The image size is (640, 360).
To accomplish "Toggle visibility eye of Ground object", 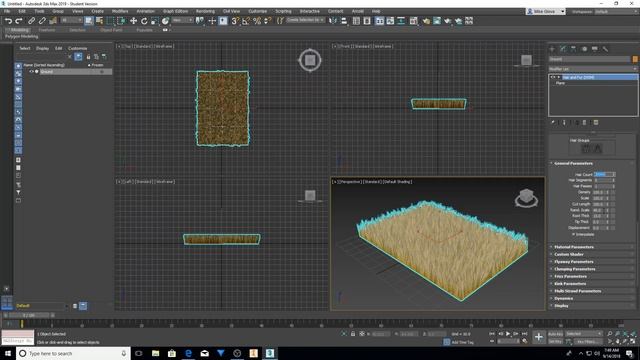I will pyautogui.click(x=31, y=71).
